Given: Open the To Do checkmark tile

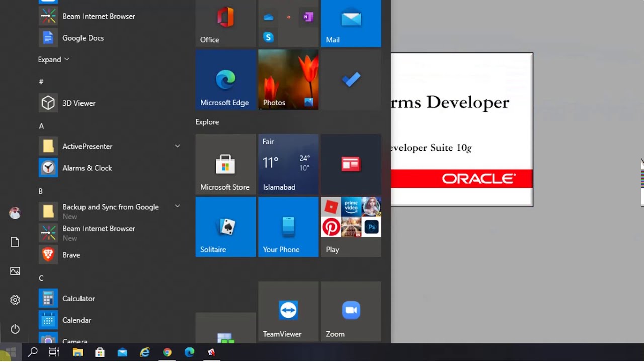Looking at the screenshot, I should point(351,79).
